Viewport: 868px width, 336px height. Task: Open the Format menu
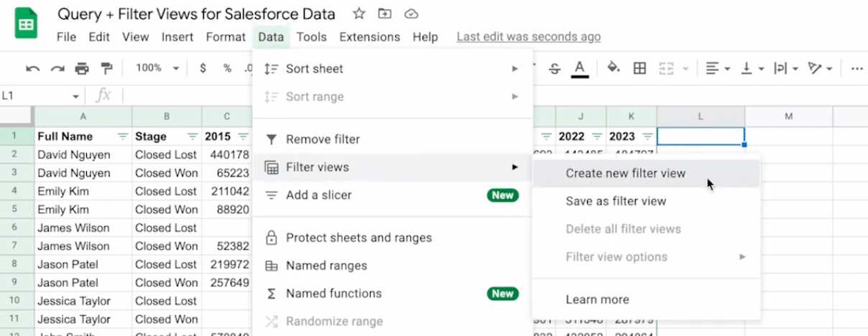[x=226, y=37]
